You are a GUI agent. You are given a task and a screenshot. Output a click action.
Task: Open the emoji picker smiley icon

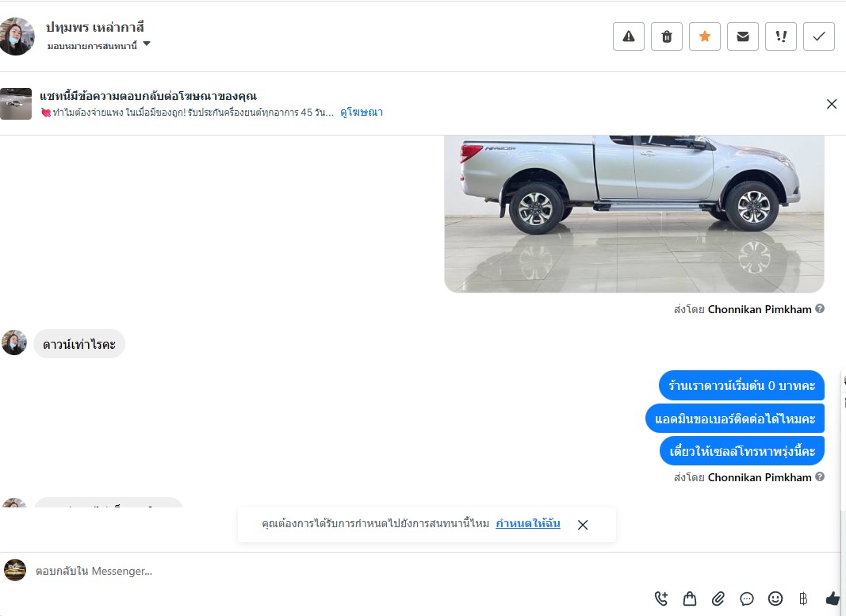775,599
